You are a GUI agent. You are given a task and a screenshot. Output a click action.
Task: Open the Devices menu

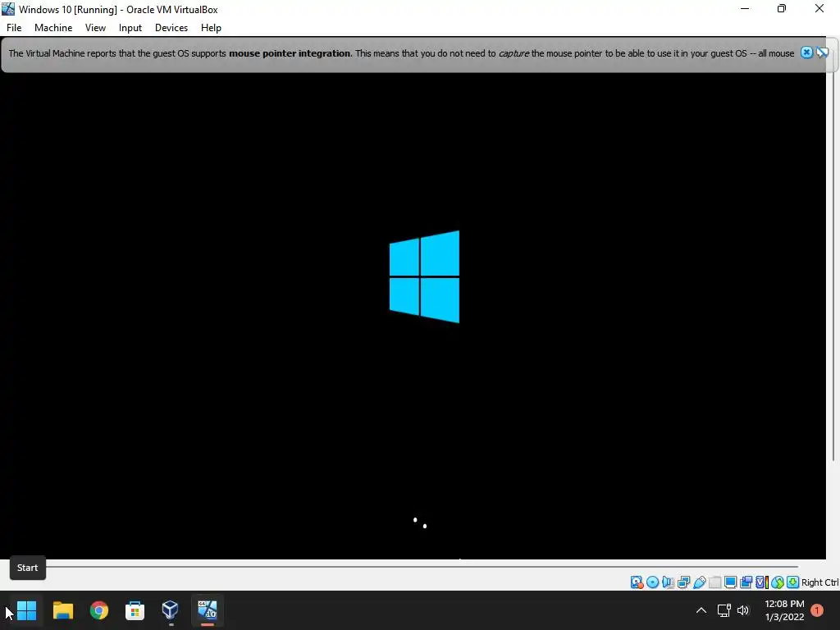point(171,28)
